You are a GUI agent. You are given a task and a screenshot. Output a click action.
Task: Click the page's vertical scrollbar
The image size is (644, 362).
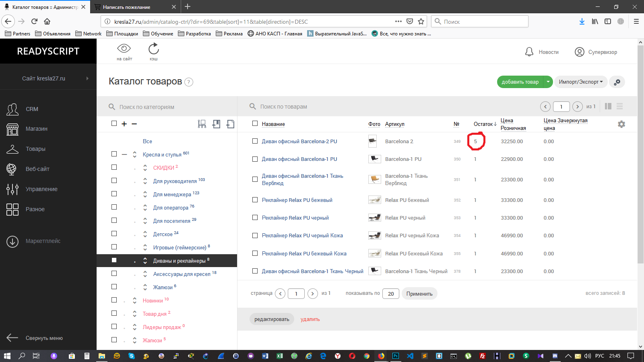pos(640,161)
